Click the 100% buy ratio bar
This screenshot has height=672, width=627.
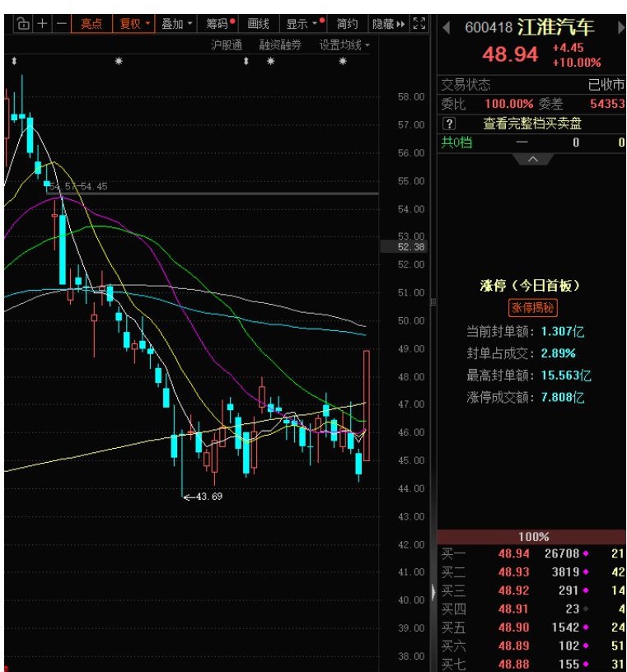pos(531,537)
